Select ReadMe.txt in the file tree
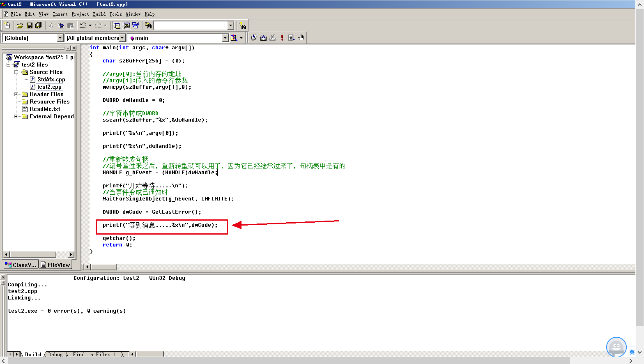The image size is (644, 364). 45,109
